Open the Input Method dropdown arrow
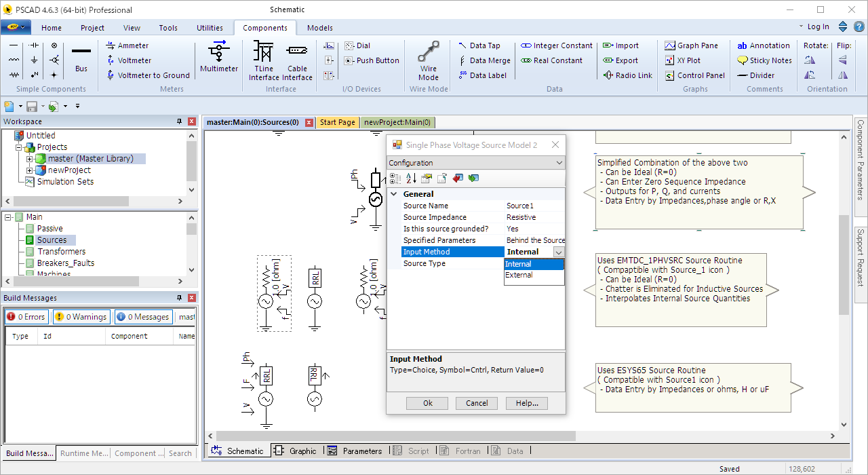The height and width of the screenshot is (475, 868). (559, 252)
